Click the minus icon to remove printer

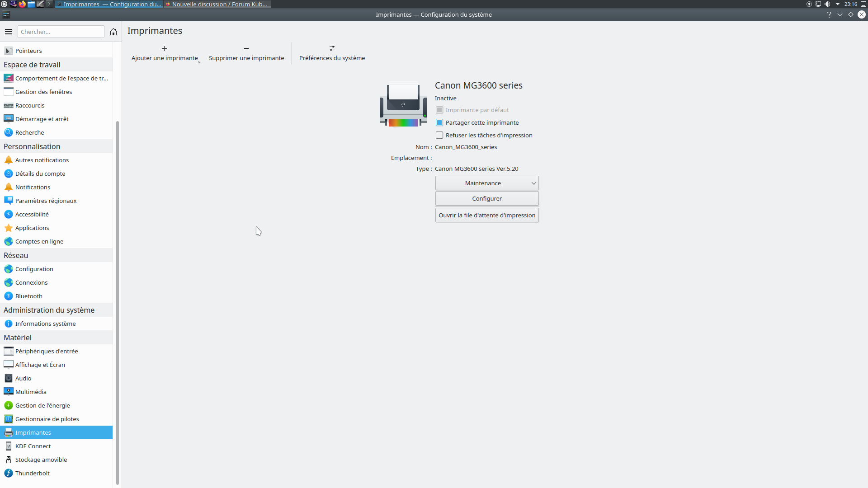point(246,48)
